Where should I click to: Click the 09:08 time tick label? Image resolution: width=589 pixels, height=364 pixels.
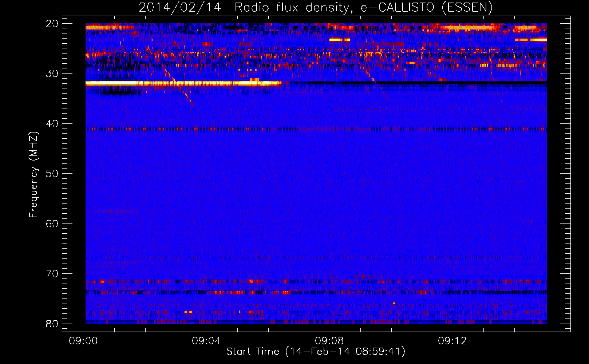pyautogui.click(x=330, y=341)
